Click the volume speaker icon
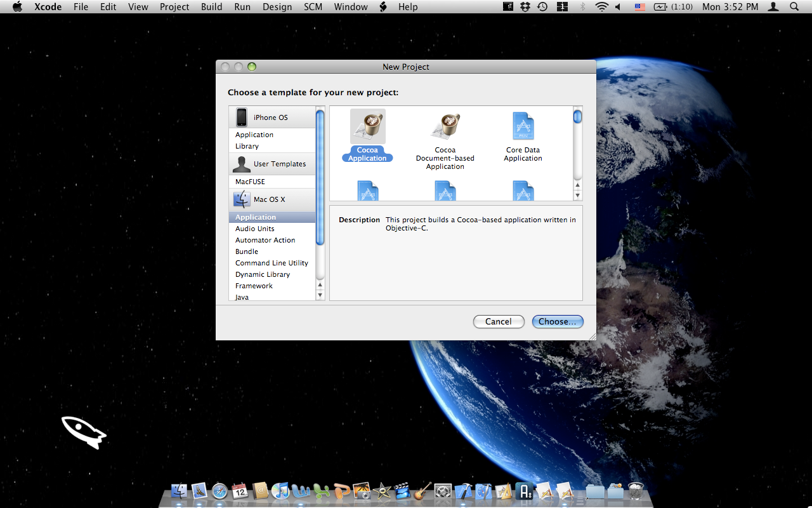This screenshot has height=508, width=812. pyautogui.click(x=619, y=7)
